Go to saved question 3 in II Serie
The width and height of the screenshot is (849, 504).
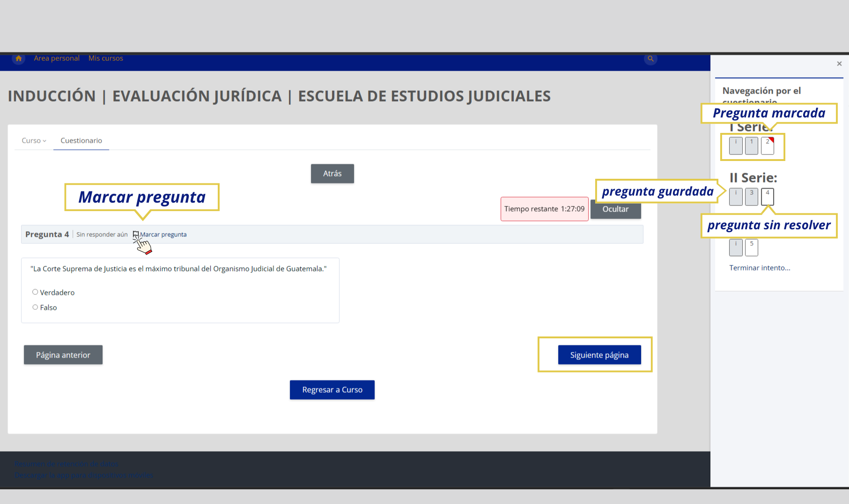point(752,197)
